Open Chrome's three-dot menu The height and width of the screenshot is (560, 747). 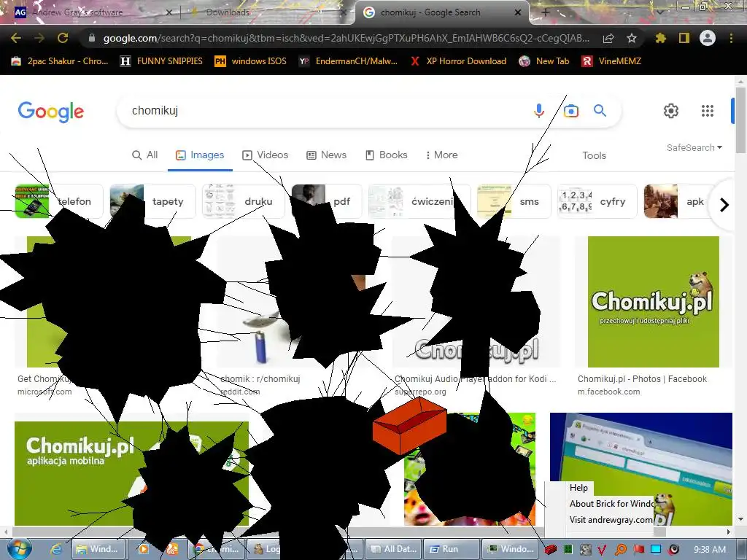pos(731,38)
